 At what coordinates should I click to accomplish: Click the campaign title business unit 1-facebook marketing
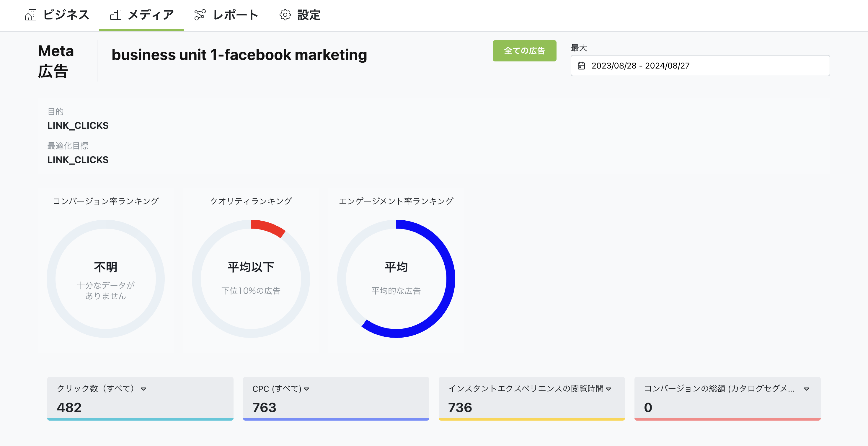pyautogui.click(x=239, y=55)
